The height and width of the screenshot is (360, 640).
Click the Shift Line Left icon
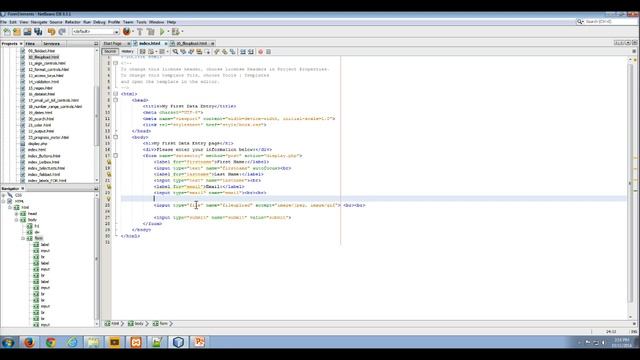[x=243, y=52]
